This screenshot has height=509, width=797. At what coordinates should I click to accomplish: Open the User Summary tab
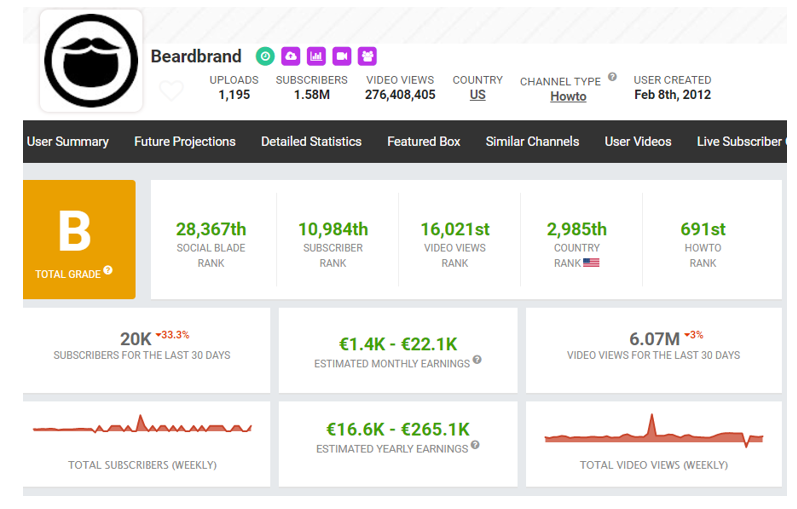[x=68, y=141]
